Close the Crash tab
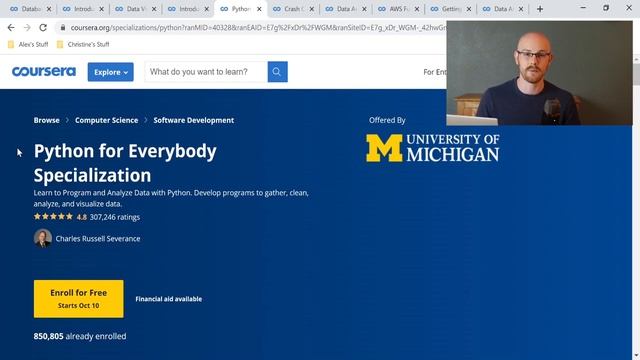 click(x=312, y=9)
